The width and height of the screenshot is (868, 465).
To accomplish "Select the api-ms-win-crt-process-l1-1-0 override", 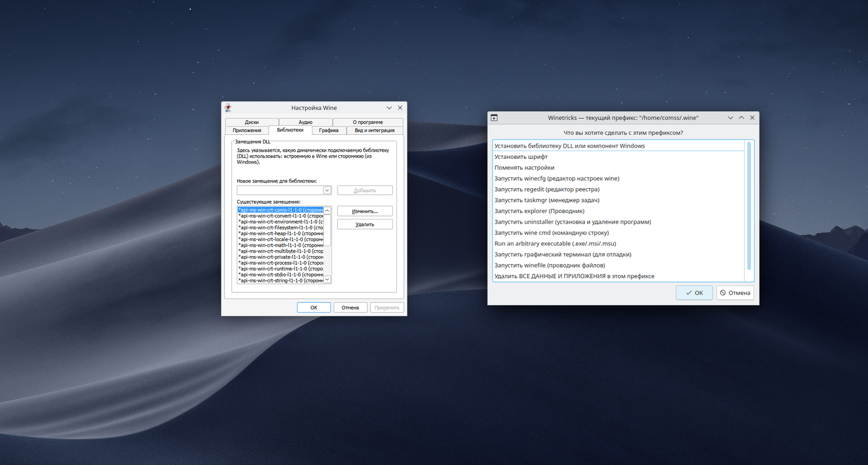I will pyautogui.click(x=280, y=263).
